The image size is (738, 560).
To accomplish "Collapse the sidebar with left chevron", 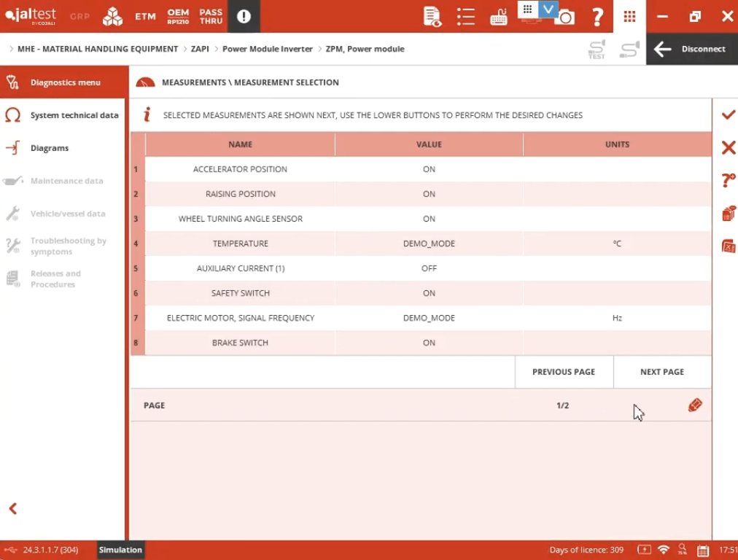I will [13, 509].
